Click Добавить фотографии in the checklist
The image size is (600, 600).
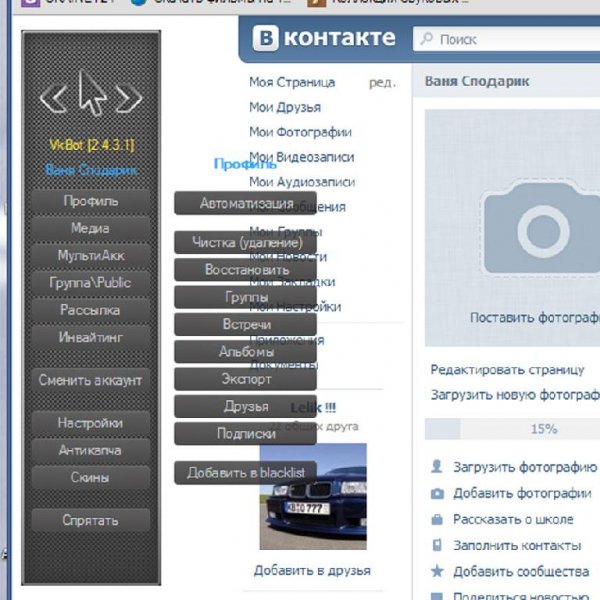click(522, 494)
